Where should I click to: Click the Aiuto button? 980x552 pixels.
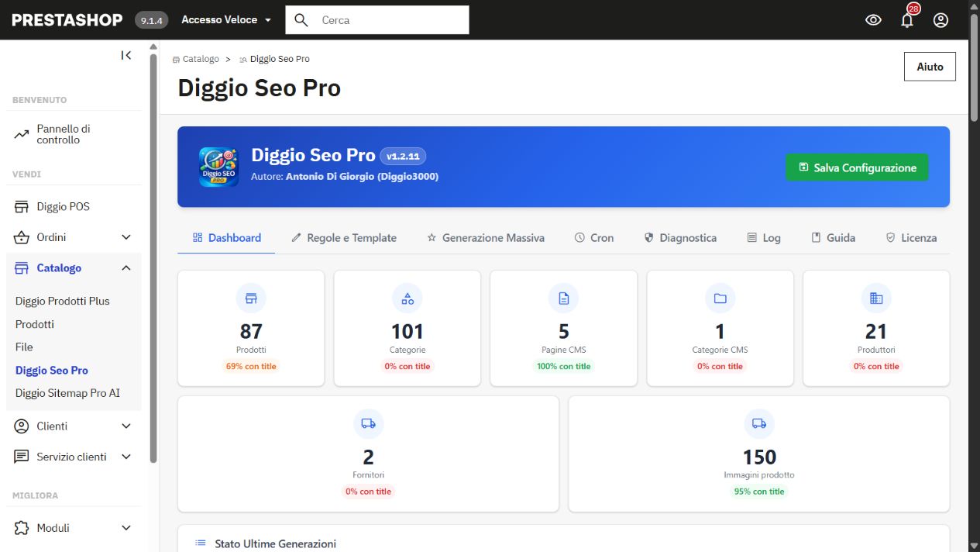pos(930,67)
